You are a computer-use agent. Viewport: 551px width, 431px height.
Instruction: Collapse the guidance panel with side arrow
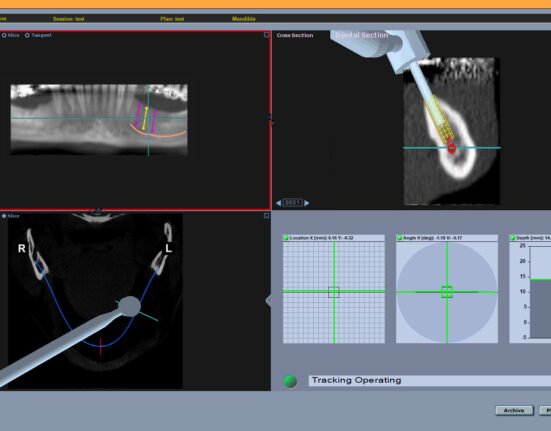point(269,301)
